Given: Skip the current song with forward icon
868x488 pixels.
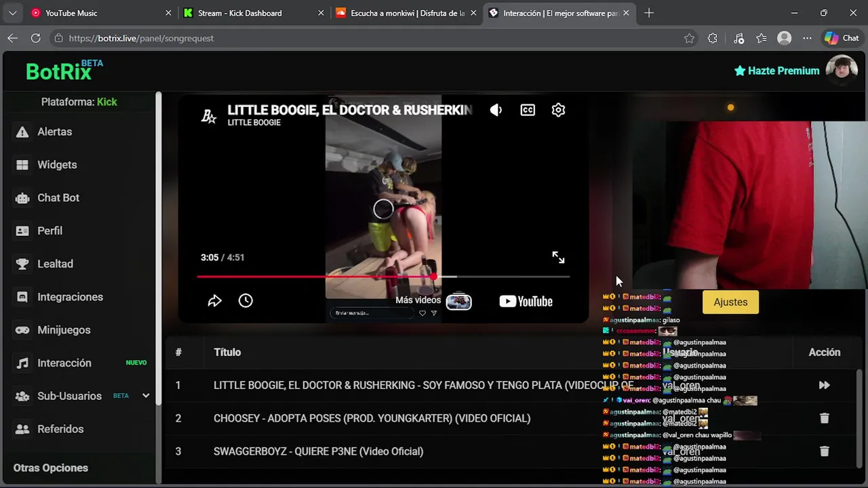Looking at the screenshot, I should point(824,385).
